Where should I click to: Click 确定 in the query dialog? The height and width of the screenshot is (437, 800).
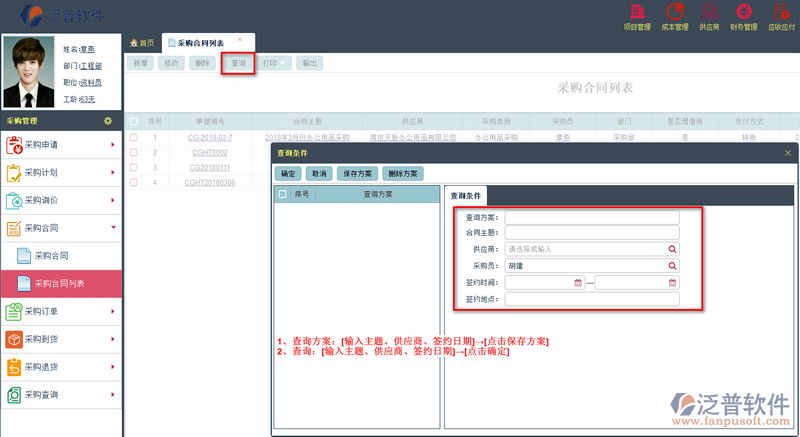pyautogui.click(x=288, y=173)
